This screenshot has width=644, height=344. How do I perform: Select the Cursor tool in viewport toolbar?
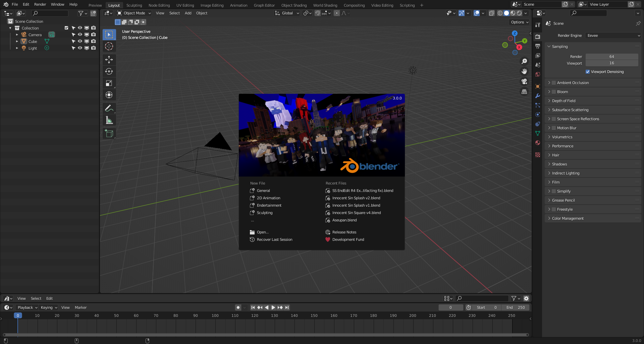(x=109, y=46)
